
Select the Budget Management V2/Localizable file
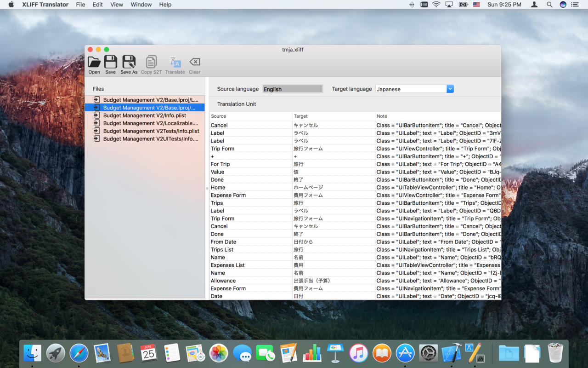tap(145, 123)
